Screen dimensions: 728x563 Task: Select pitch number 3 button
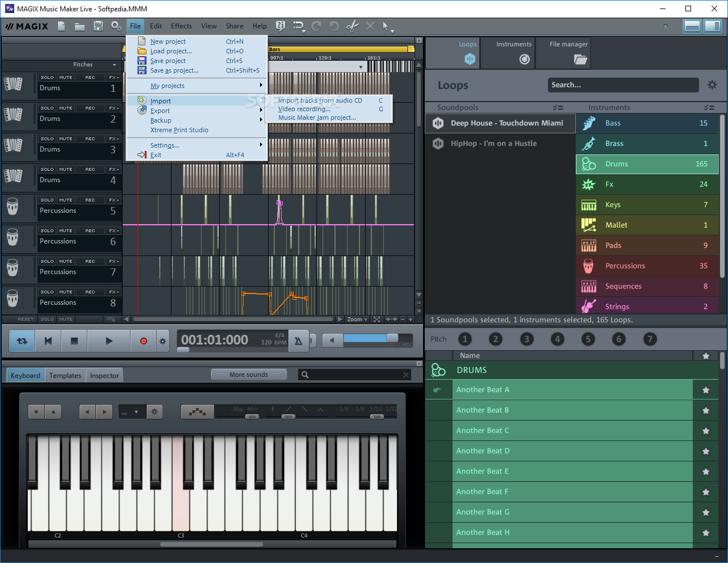526,339
